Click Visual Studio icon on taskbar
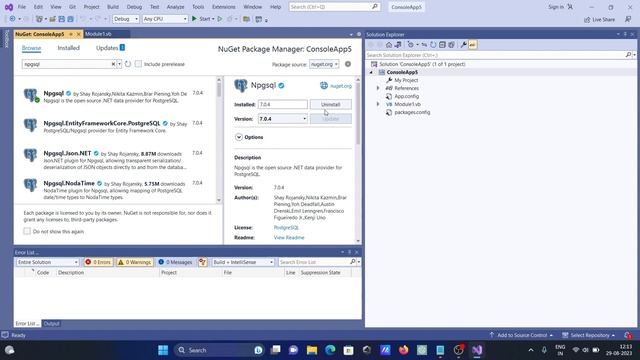 coord(477,350)
